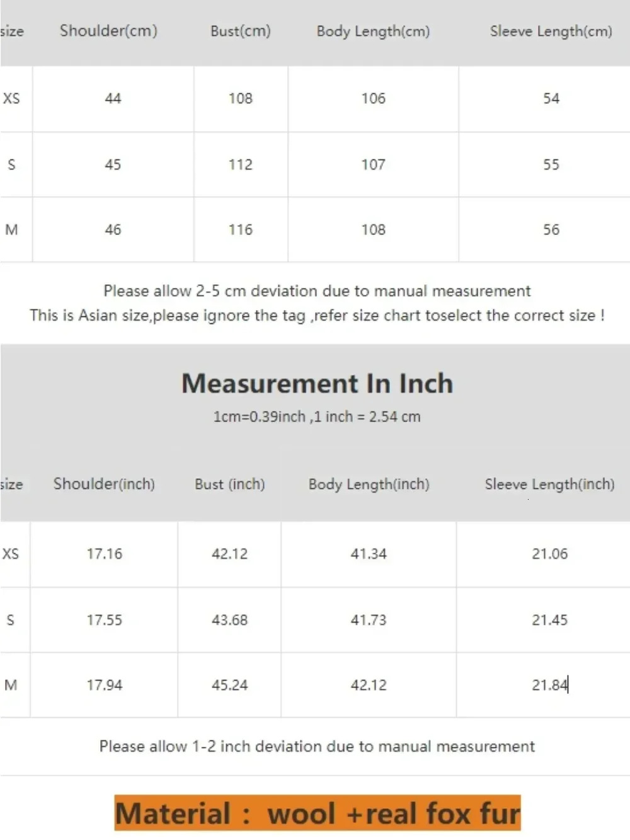Viewport: 630px width, 840px height.
Task: Click the Bust(cm) column header
Action: [x=241, y=31]
